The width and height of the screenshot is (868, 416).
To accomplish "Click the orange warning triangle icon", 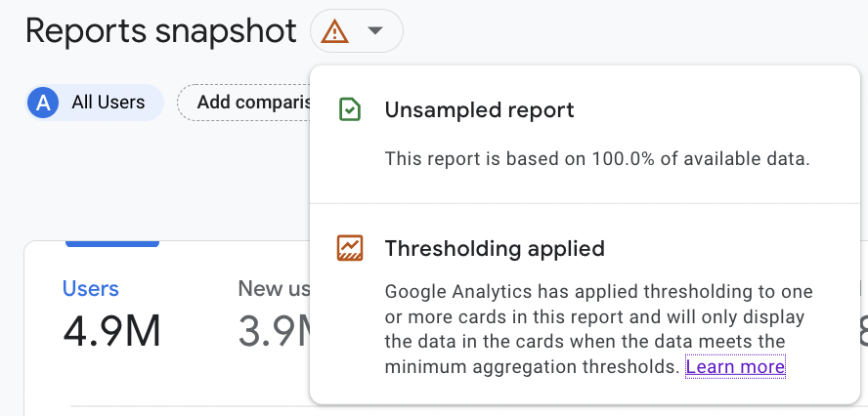I will (x=335, y=31).
